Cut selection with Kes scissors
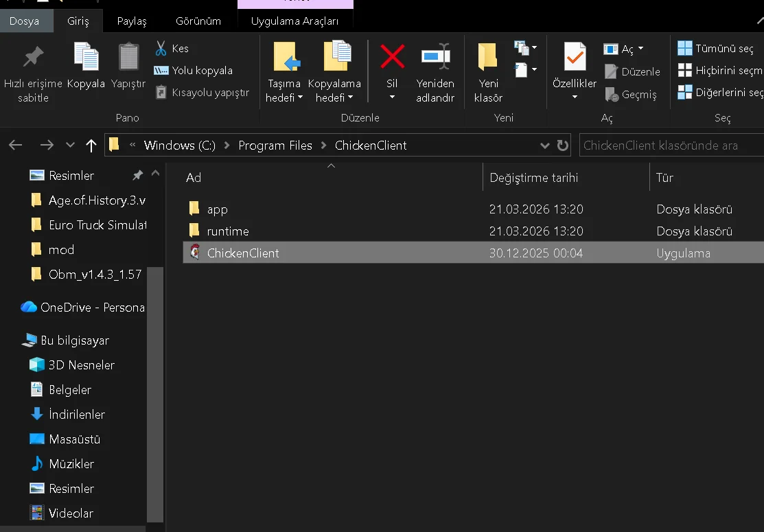Image resolution: width=764 pixels, height=532 pixels. pyautogui.click(x=172, y=48)
